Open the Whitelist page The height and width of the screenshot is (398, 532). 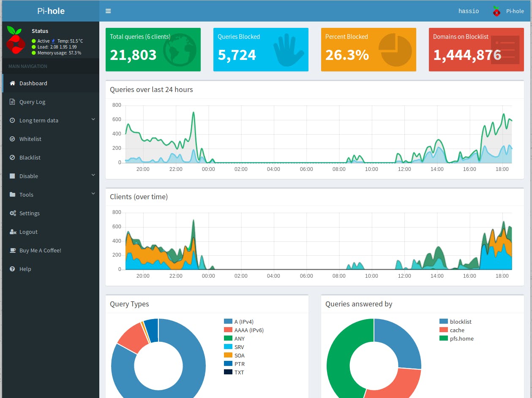click(51, 139)
